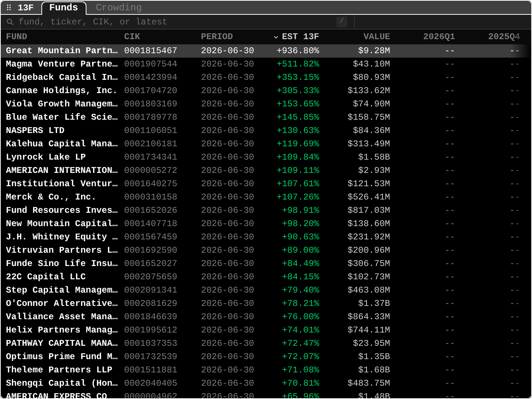Click the 13F panel drag handle icon
This screenshot has width=532, height=399.
(x=9, y=7)
